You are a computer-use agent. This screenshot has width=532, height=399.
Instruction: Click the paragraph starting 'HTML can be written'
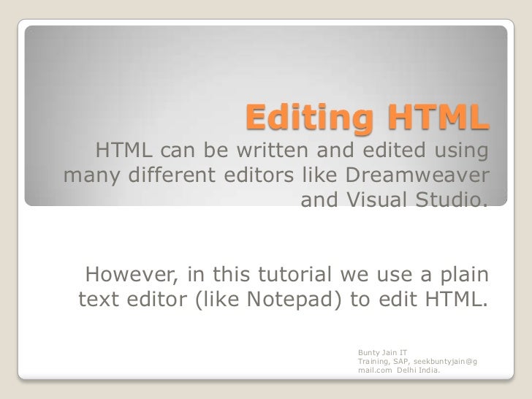click(x=276, y=175)
